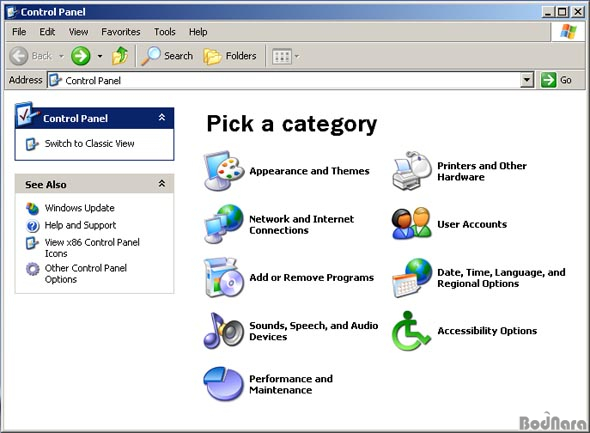
Task: Go up one folder level
Action: [120, 56]
